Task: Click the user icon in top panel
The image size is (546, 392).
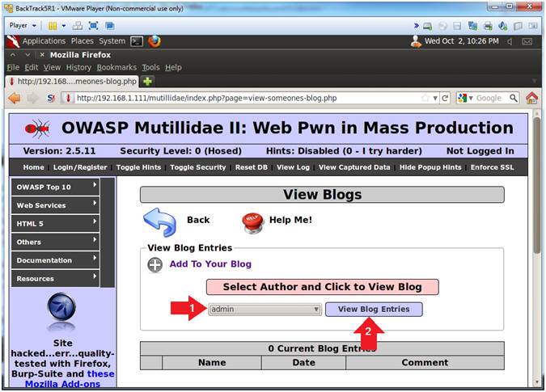Action: tap(416, 41)
